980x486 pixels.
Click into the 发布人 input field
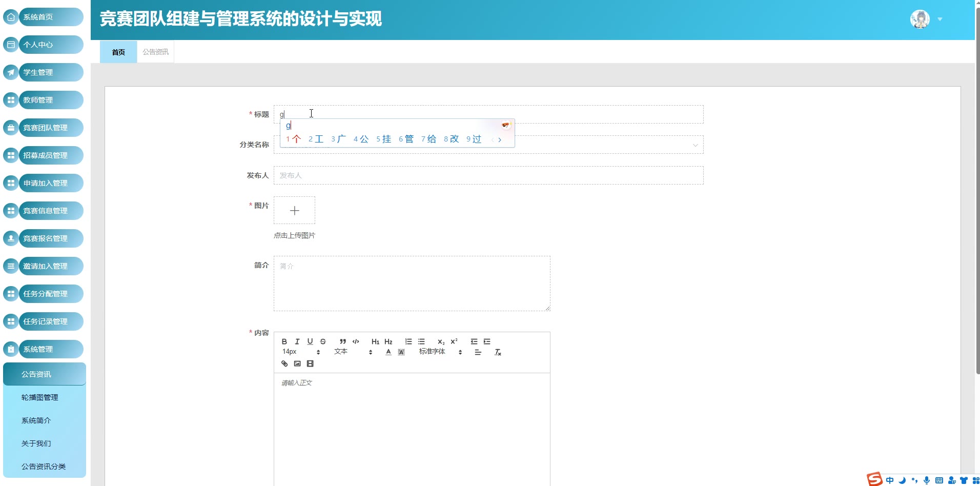coord(488,175)
